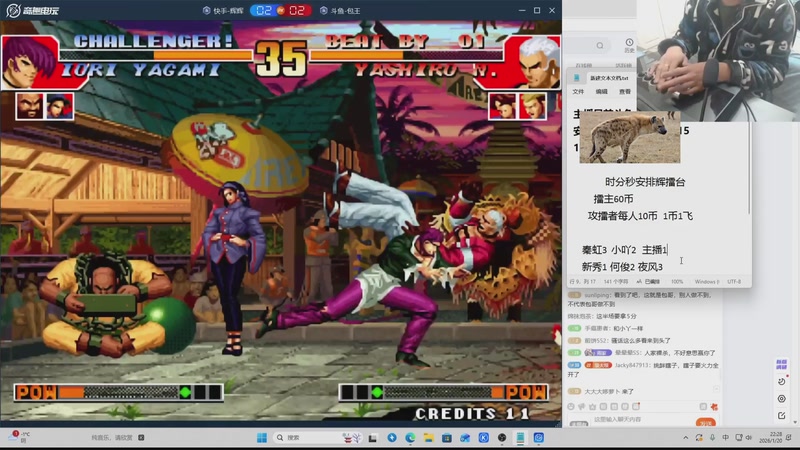Click Iori Yagami portrait in game
This screenshot has height=450, width=800.
pyautogui.click(x=30, y=63)
